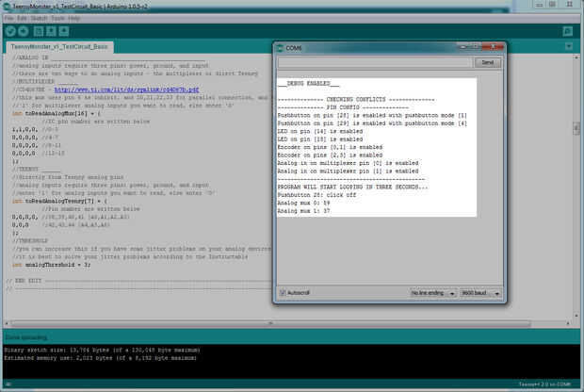The image size is (584, 392).
Task: Click the COM6 serial input field
Action: coord(376,62)
